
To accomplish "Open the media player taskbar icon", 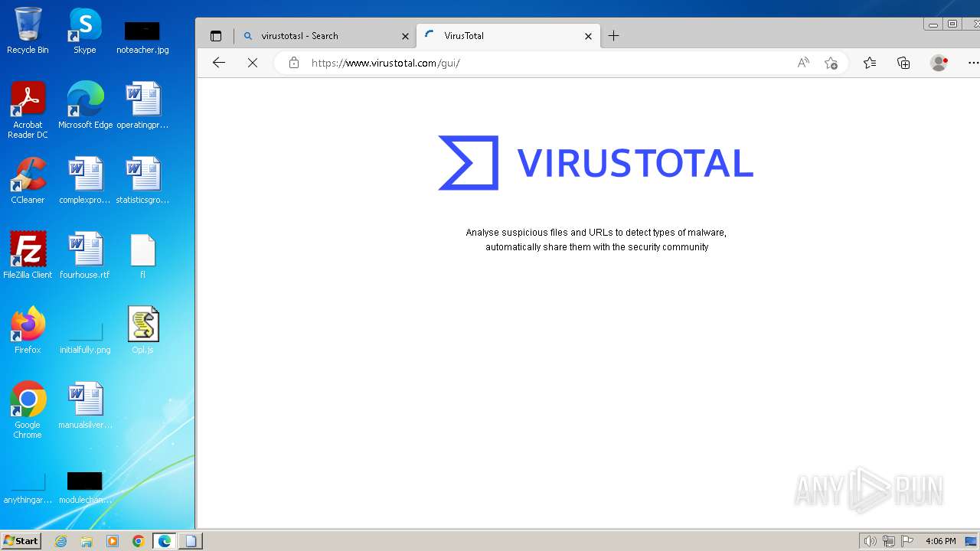I will pyautogui.click(x=113, y=541).
